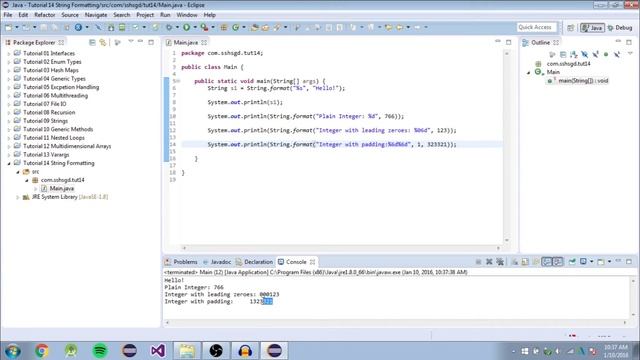Click the Windows Start button
The width and height of the screenshot is (640, 360).
(x=13, y=351)
